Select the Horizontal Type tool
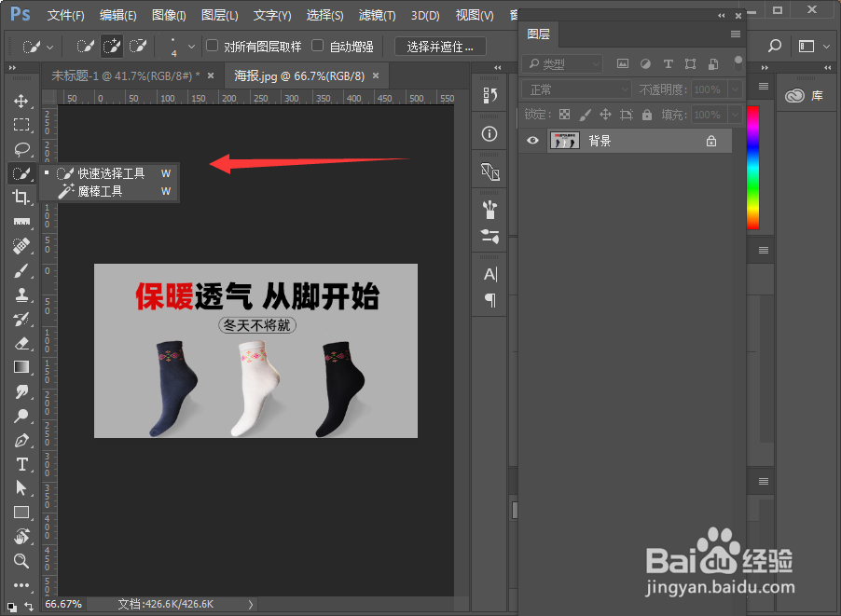The image size is (841, 616). (x=21, y=464)
